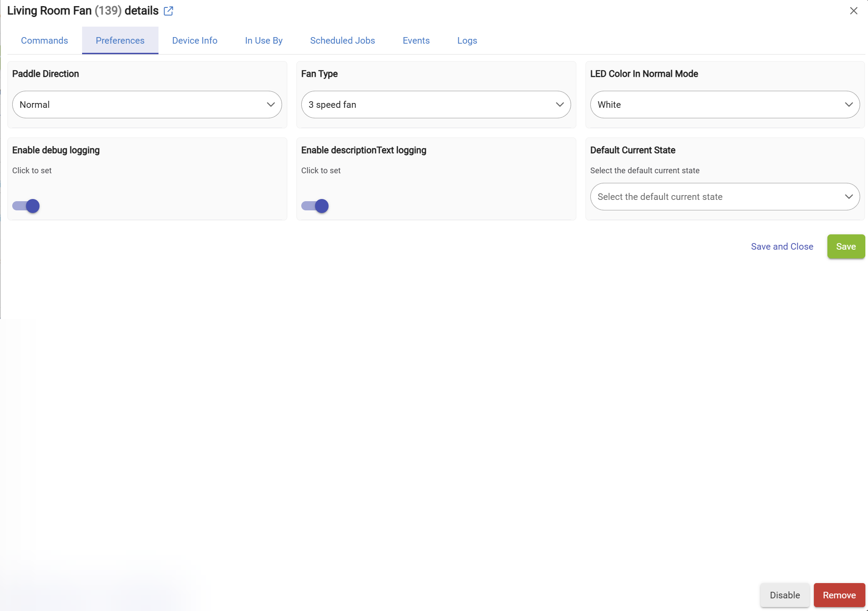
Task: Choose a Default Current State option
Action: coord(725,197)
